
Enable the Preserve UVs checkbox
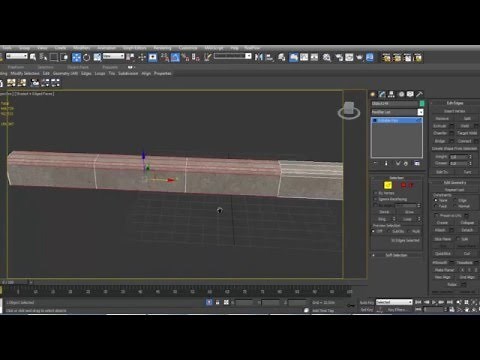pos(436,216)
